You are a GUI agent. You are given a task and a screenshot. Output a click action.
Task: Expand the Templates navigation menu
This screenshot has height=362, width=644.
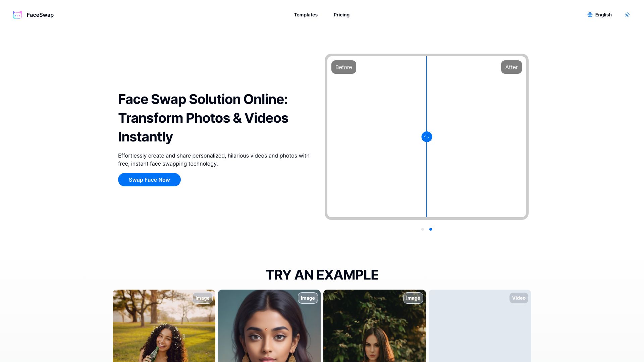coord(306,15)
